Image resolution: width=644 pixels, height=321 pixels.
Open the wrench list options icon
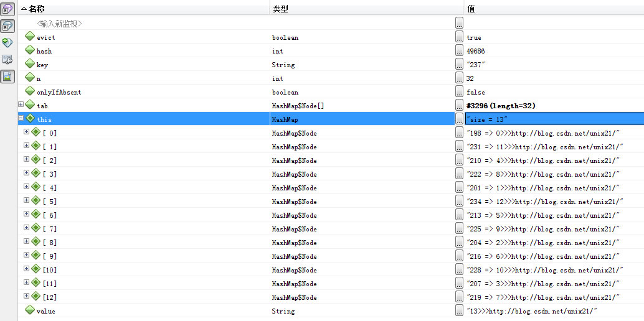click(x=7, y=60)
